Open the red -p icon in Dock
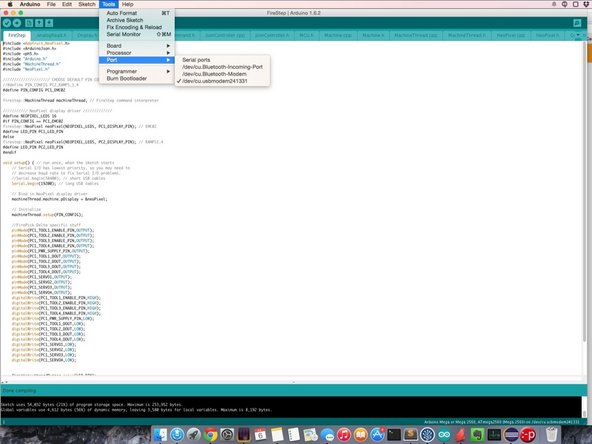592x444 pixels. click(x=528, y=435)
